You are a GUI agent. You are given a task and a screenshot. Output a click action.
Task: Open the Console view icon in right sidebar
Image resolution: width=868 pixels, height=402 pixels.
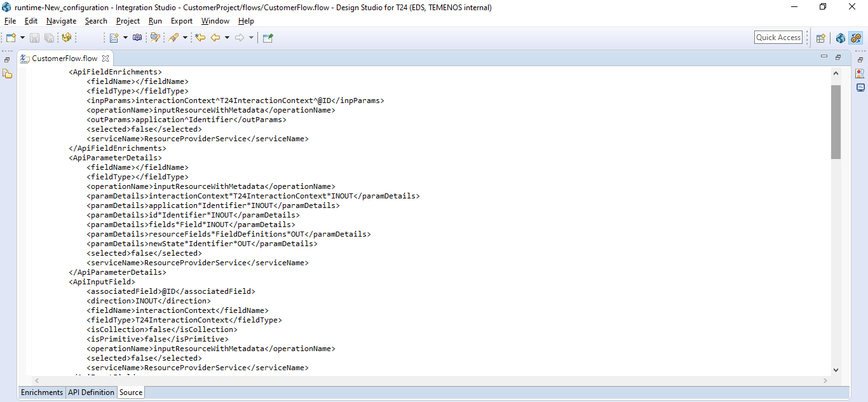click(860, 88)
